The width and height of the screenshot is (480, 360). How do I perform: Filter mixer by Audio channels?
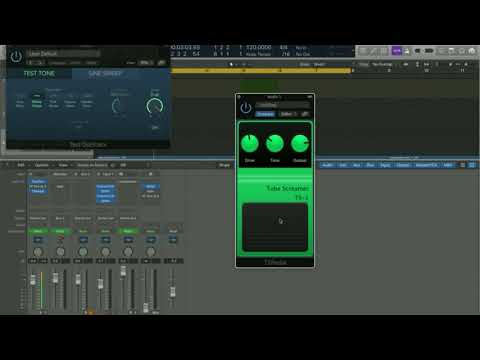[x=327, y=165]
